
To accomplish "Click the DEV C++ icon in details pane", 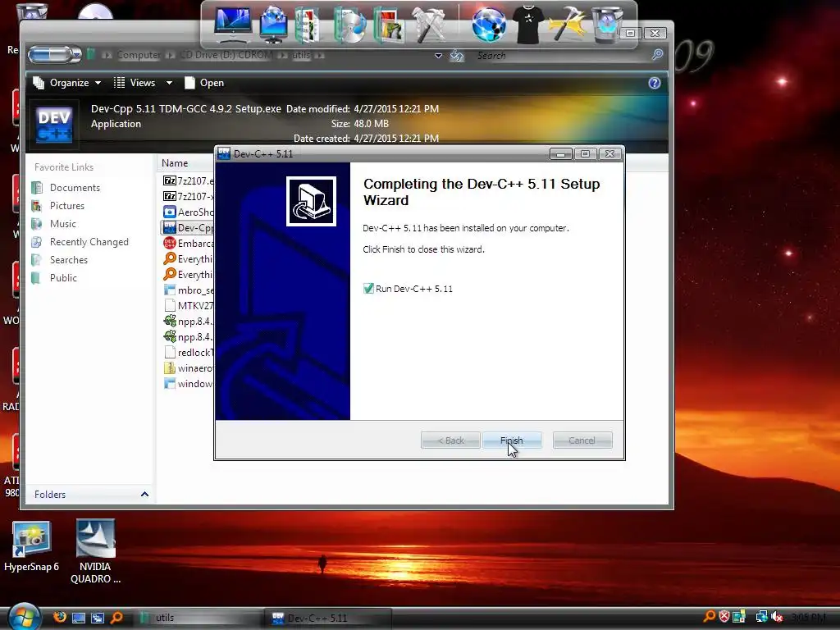I will pyautogui.click(x=53, y=124).
